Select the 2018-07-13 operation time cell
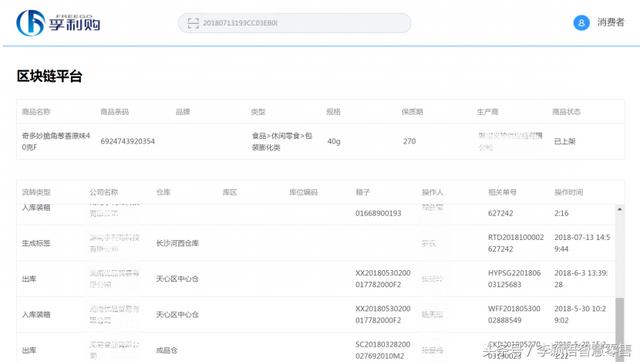 click(582, 243)
